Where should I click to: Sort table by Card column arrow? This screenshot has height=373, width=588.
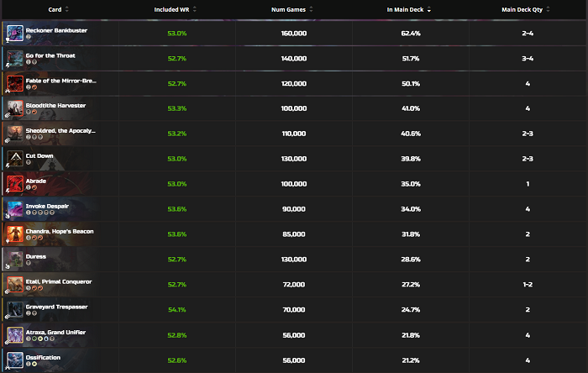tap(67, 9)
